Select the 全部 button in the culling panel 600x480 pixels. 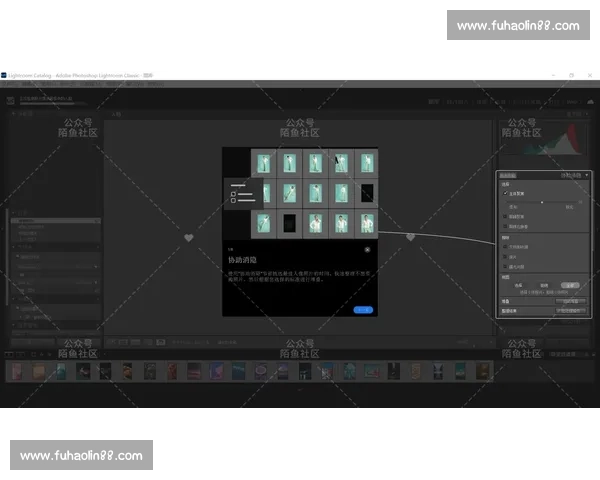click(x=569, y=285)
